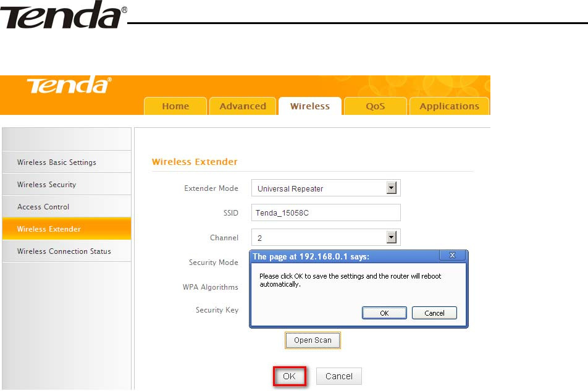Select Wireless Extender sidebar item

tap(67, 229)
